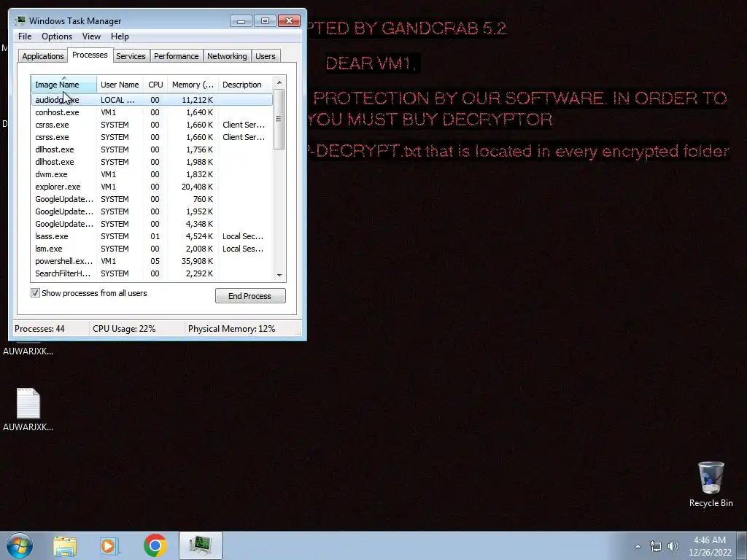Image resolution: width=747 pixels, height=560 pixels.
Task: Switch to the Services tab
Action: 131,56
